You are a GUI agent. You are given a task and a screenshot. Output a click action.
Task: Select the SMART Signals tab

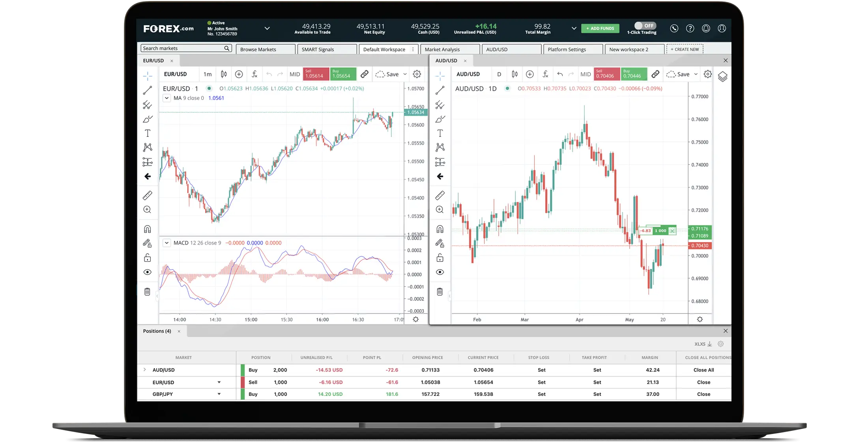(x=319, y=49)
